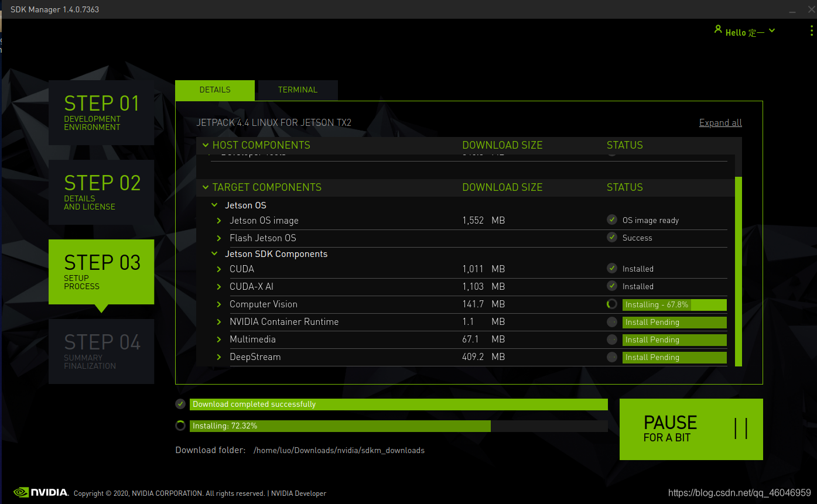
Task: Click the download folder path text
Action: coord(339,451)
